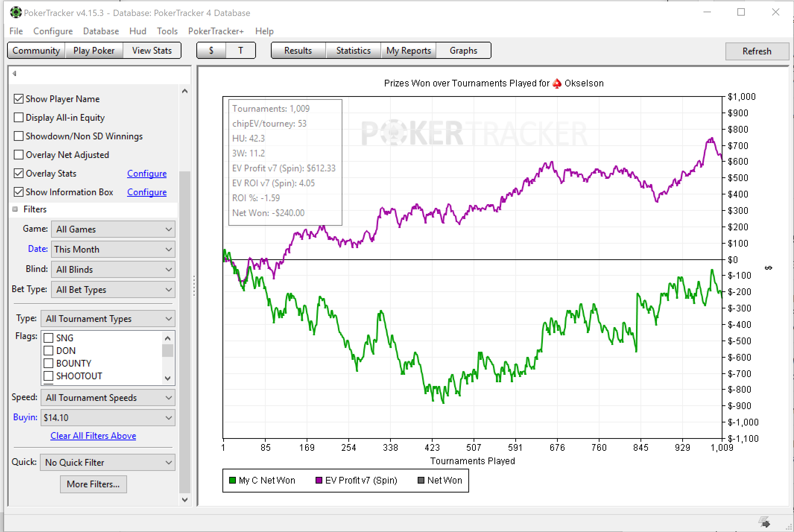Toggle Overlay Stats checkbox
794x532 pixels.
[19, 173]
